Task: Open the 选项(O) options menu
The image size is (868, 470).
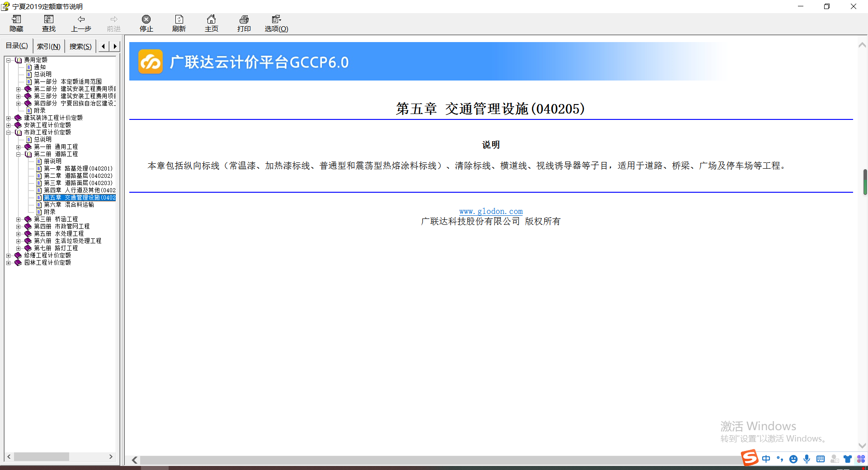Action: [x=276, y=24]
